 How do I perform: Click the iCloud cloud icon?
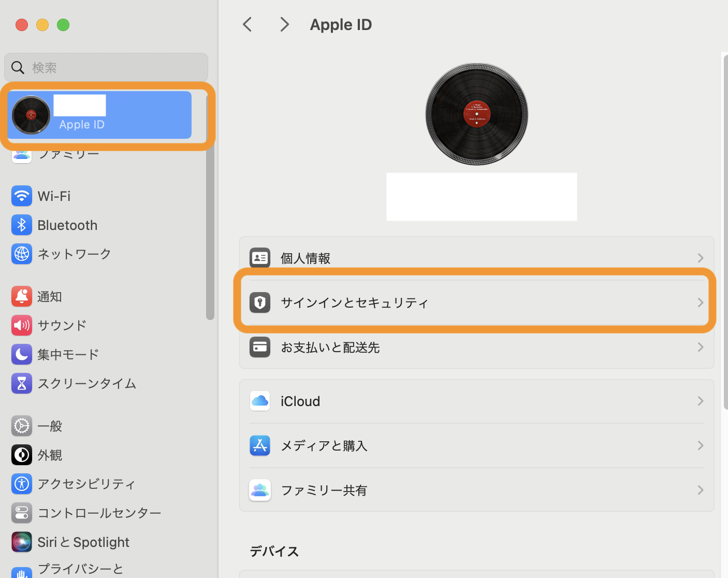pos(260,401)
